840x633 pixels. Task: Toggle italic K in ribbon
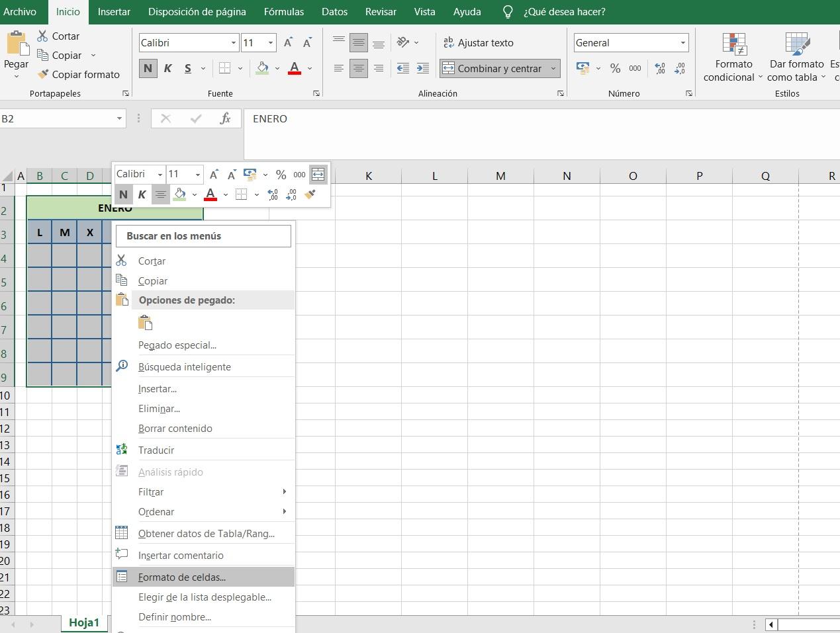tap(167, 68)
